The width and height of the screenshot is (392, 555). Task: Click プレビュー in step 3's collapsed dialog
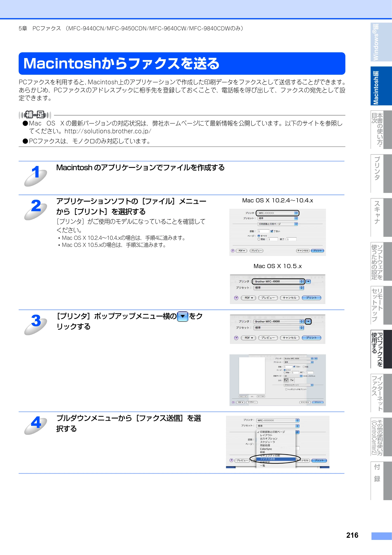(x=268, y=338)
